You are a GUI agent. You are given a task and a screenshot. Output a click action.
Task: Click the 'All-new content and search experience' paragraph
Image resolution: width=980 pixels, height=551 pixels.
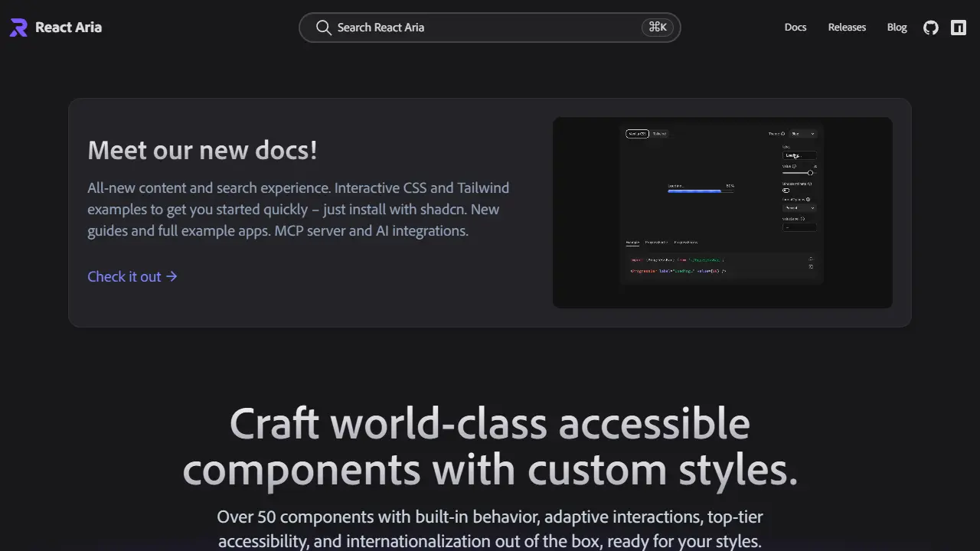(299, 209)
